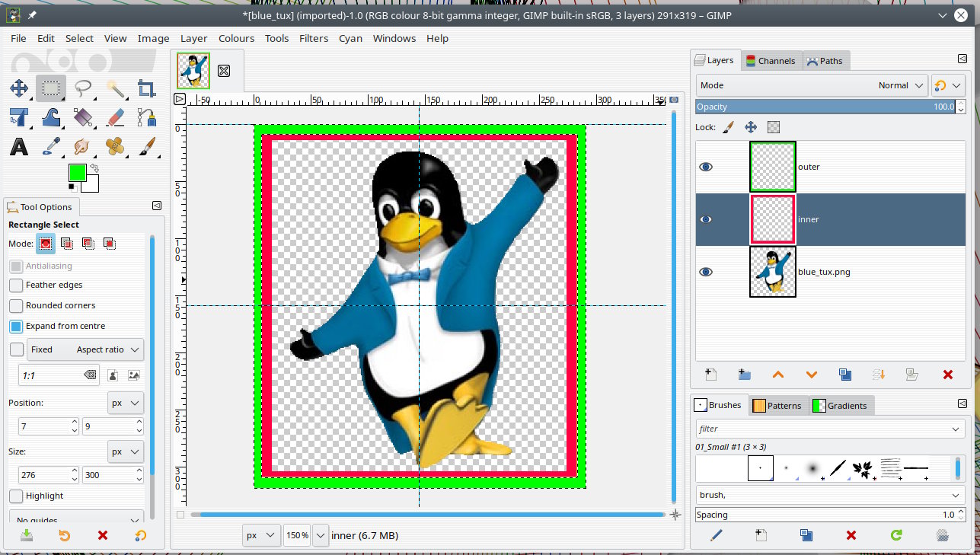Create a new layer in Layers panel

711,375
